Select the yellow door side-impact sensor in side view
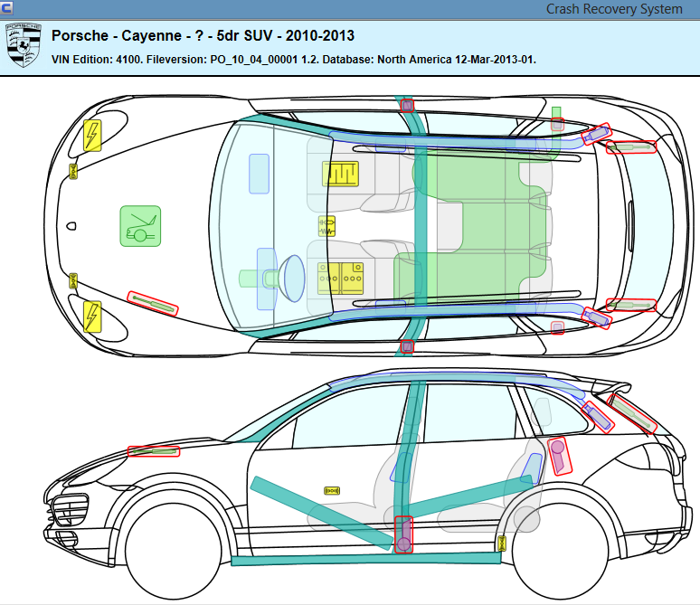This screenshot has width=700, height=605. coord(332,491)
